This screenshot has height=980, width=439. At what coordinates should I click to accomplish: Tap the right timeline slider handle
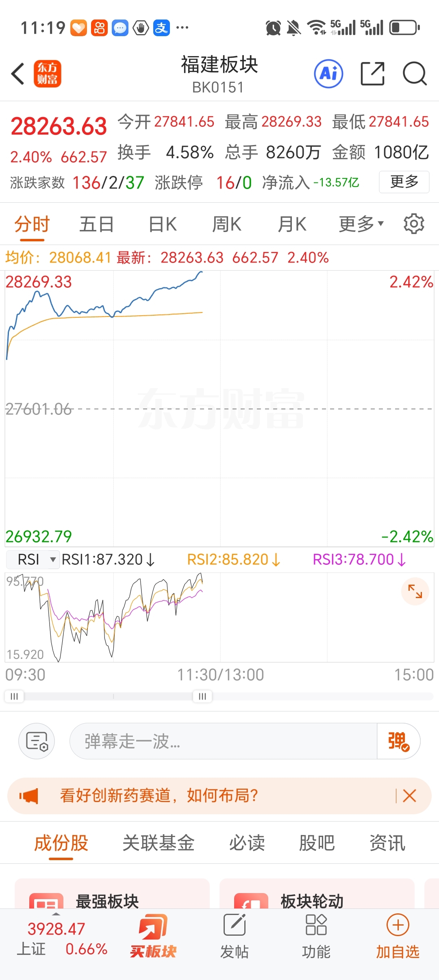[202, 696]
